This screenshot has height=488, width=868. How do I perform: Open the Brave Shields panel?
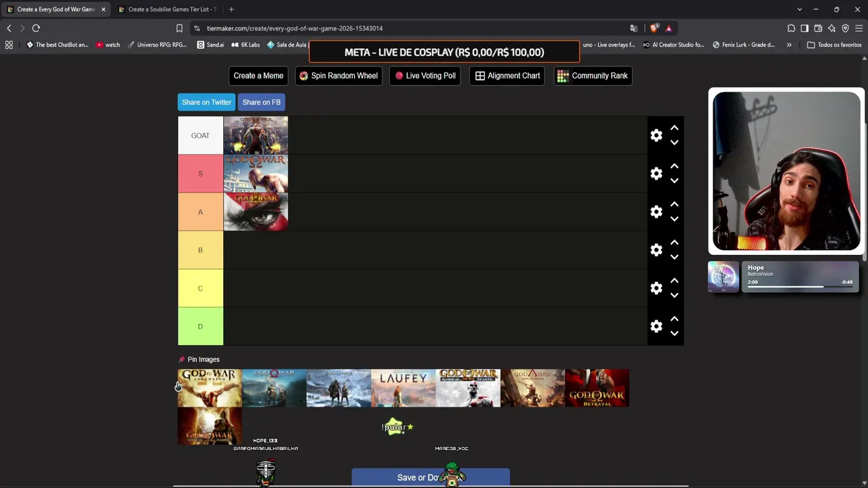[x=654, y=28]
